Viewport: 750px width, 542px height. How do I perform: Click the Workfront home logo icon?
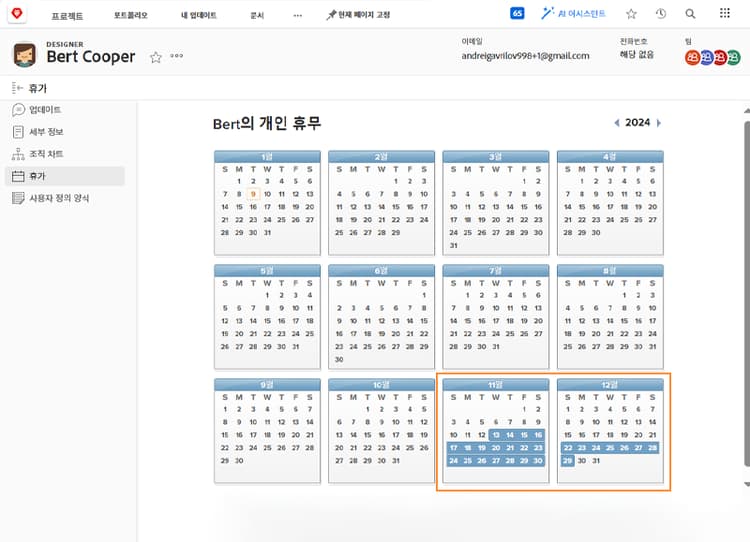[17, 14]
